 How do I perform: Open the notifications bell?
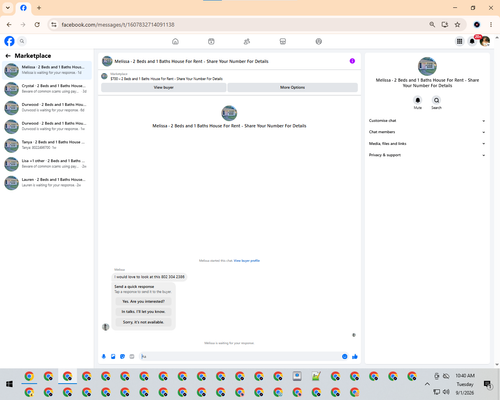(472, 41)
